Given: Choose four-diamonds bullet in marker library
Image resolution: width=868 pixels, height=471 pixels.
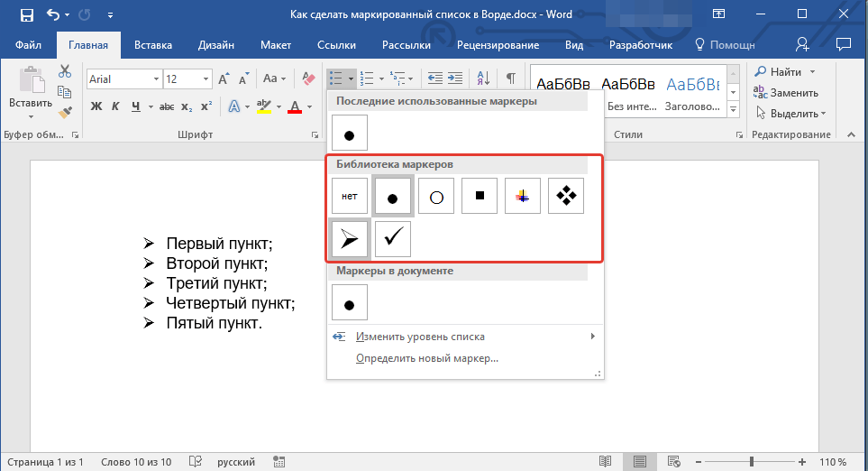Looking at the screenshot, I should [566, 196].
